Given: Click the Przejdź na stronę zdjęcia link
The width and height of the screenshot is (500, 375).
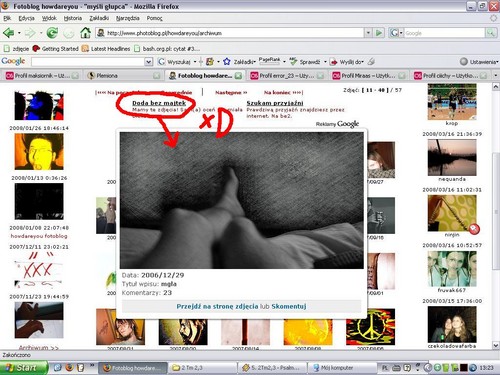Looking at the screenshot, I should tap(217, 306).
